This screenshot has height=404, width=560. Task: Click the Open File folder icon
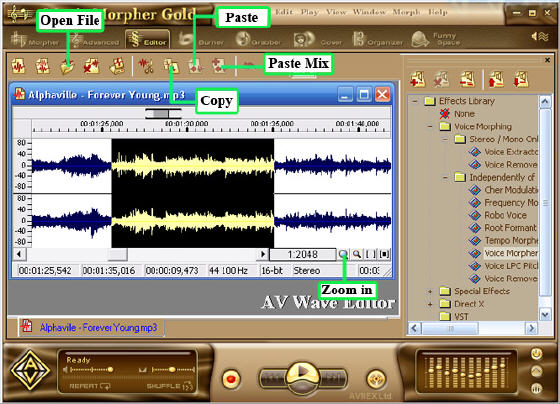[67, 67]
